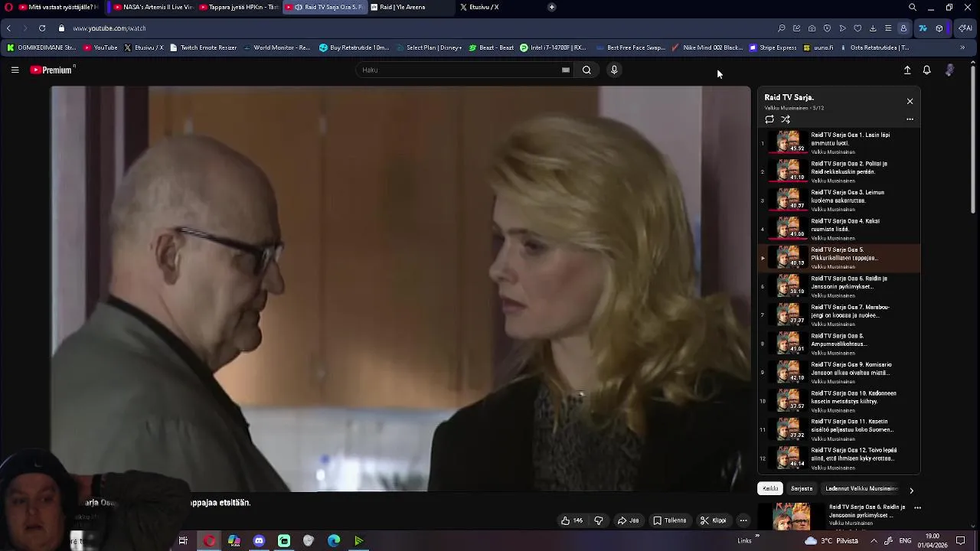The height and width of the screenshot is (551, 980).
Task: Play Raid TV Sarja Osa 10
Action: pos(839,401)
